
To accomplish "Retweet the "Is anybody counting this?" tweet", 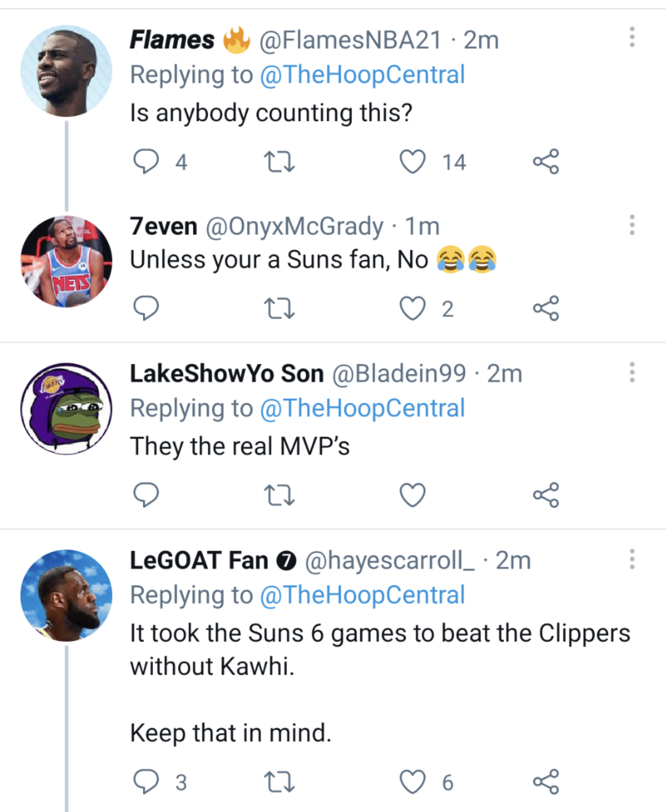I will click(x=279, y=162).
